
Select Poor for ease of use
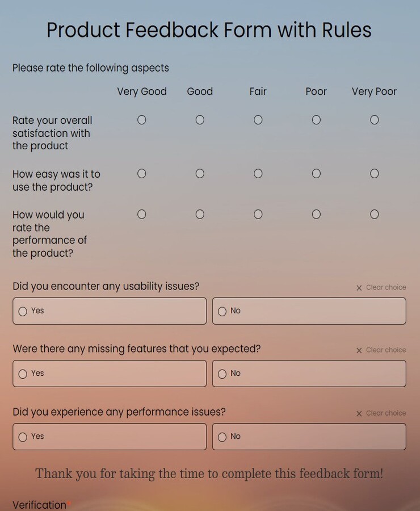(316, 173)
